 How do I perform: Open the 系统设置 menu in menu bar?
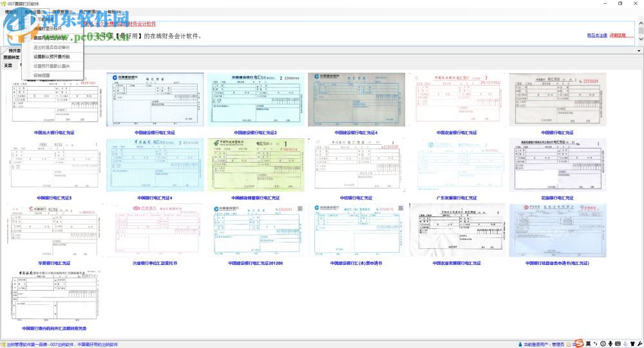(x=35, y=12)
